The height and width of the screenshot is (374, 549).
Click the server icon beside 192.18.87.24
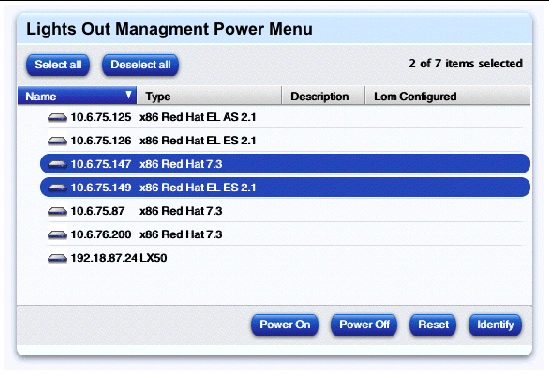[57, 258]
